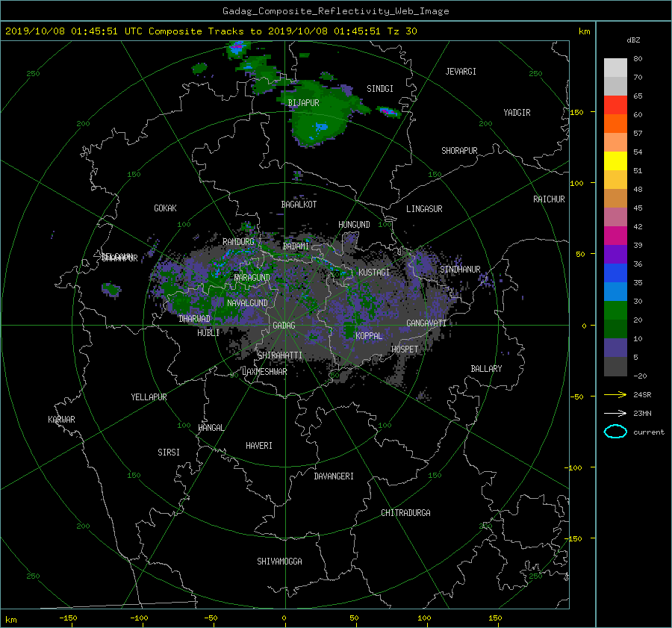Select the magenta 39–42 dBZ color swatch
672x628 pixels.
tap(615, 236)
